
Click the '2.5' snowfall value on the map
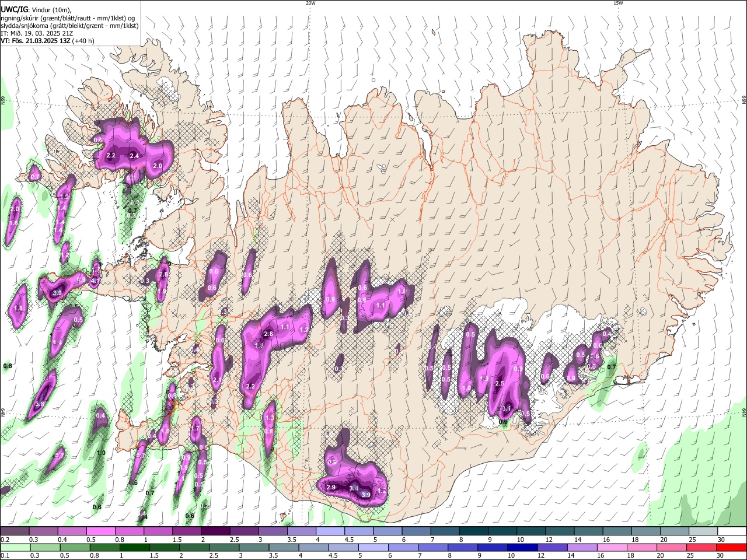[x=500, y=383]
